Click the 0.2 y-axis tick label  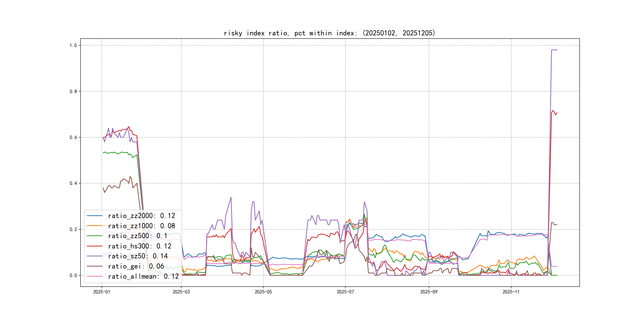(x=73, y=229)
